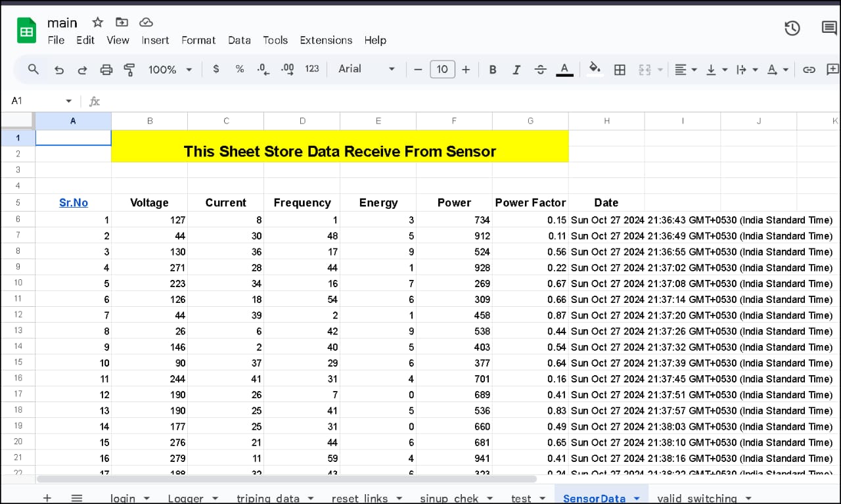Open the SensorData tab dropdown arrow
Image resolution: width=841 pixels, height=504 pixels.
[637, 499]
